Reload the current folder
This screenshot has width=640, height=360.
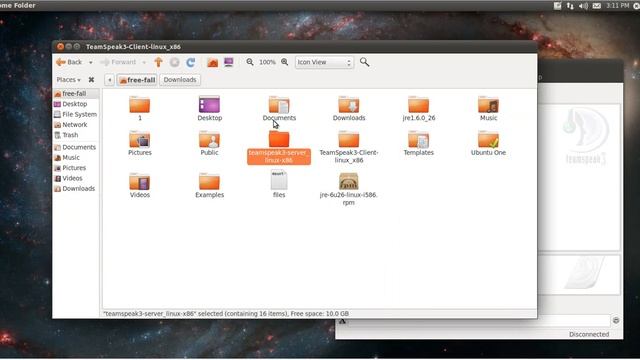[190, 62]
